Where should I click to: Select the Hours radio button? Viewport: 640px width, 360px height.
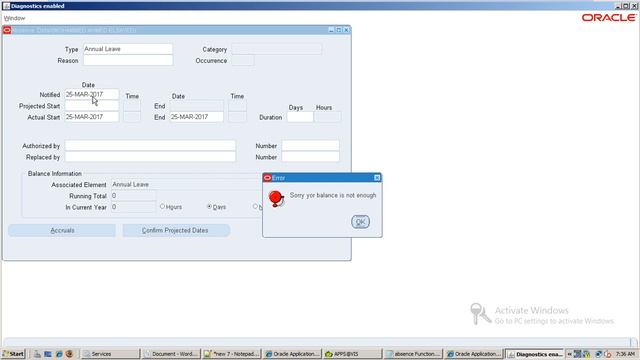pyautogui.click(x=162, y=207)
